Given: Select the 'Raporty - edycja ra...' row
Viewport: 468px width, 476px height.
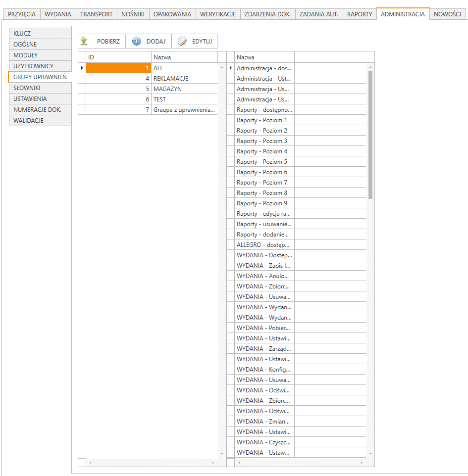Looking at the screenshot, I should click(297, 214).
